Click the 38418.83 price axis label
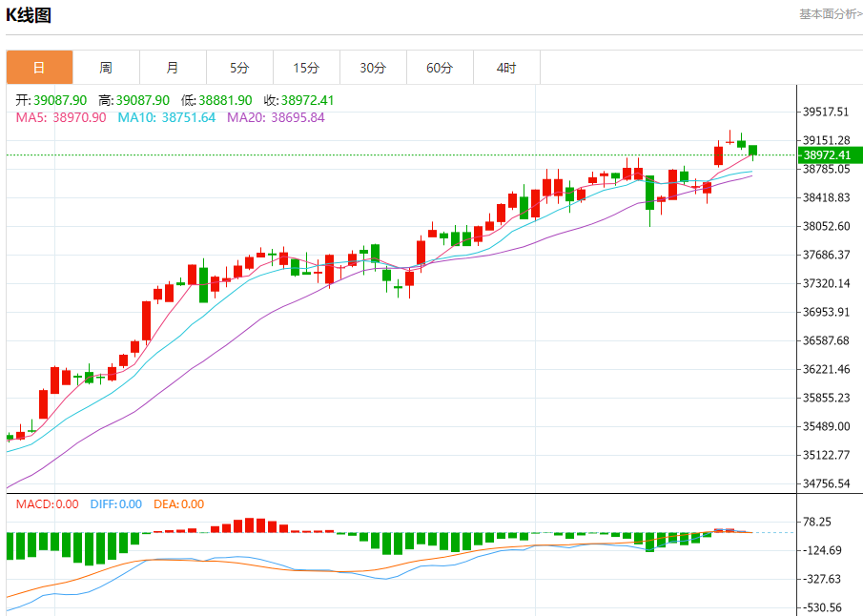The width and height of the screenshot is (863, 616). [x=826, y=197]
